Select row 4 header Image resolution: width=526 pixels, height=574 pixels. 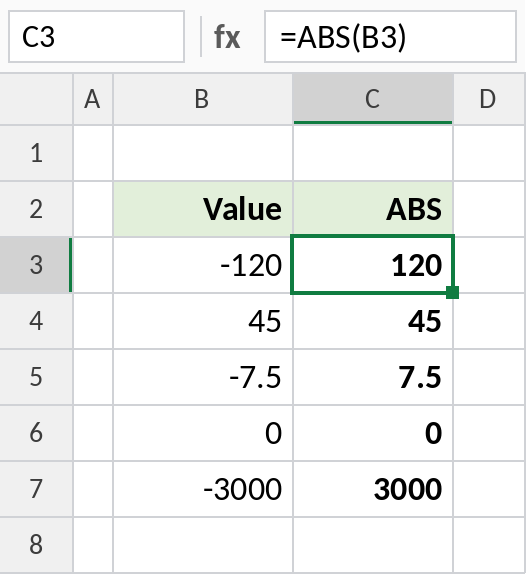36,321
